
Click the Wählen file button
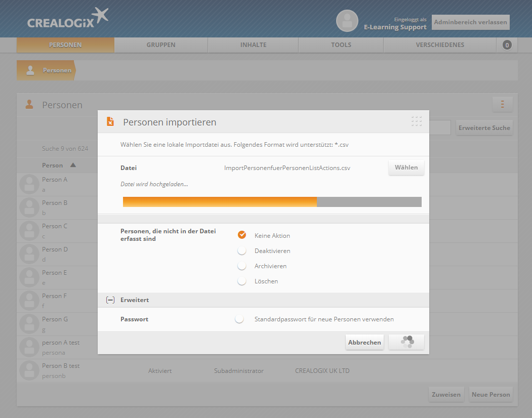click(x=406, y=168)
